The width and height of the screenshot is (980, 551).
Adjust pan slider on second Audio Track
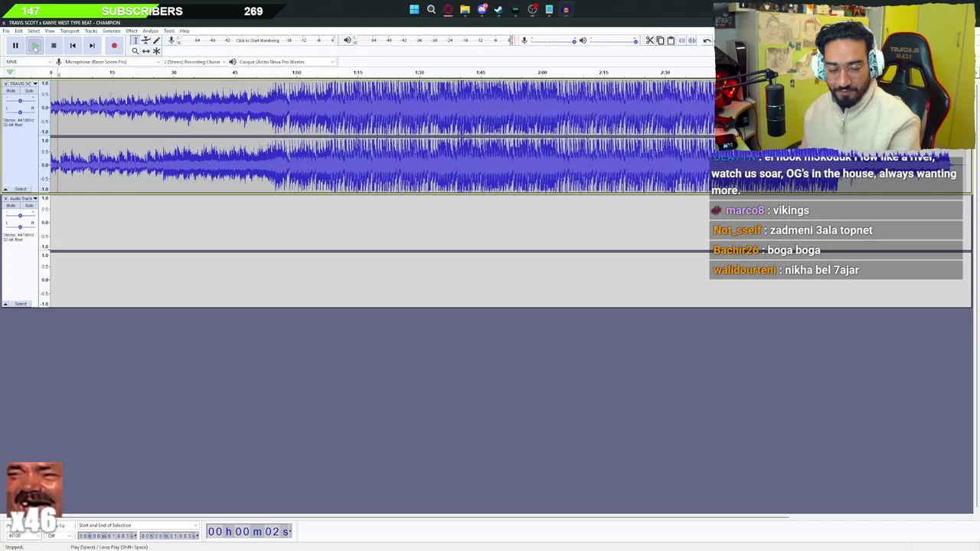(20, 227)
